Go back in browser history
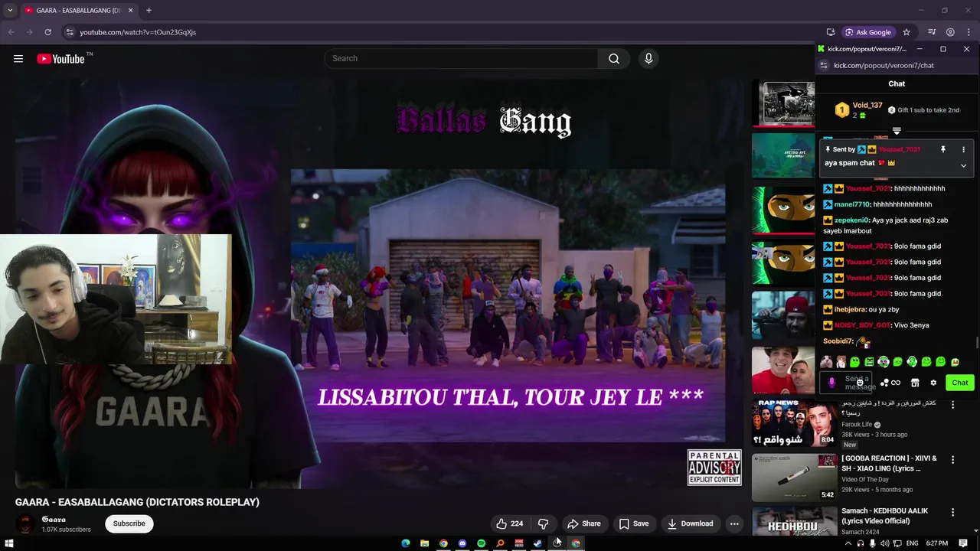The height and width of the screenshot is (551, 980). click(11, 32)
